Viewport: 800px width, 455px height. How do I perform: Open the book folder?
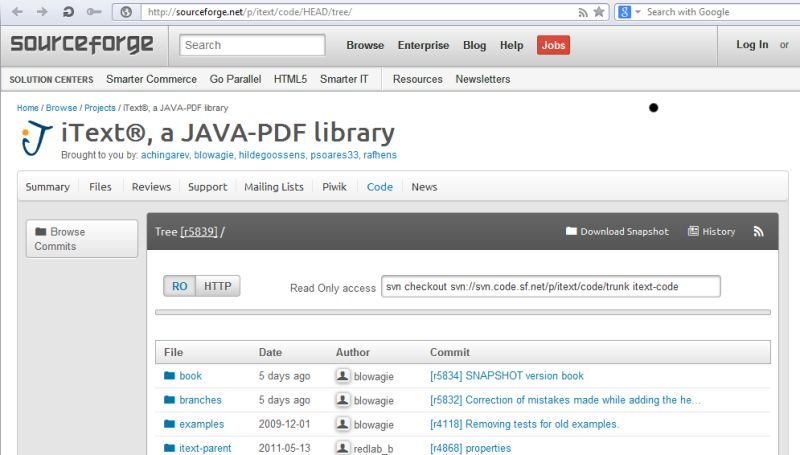(x=190, y=375)
